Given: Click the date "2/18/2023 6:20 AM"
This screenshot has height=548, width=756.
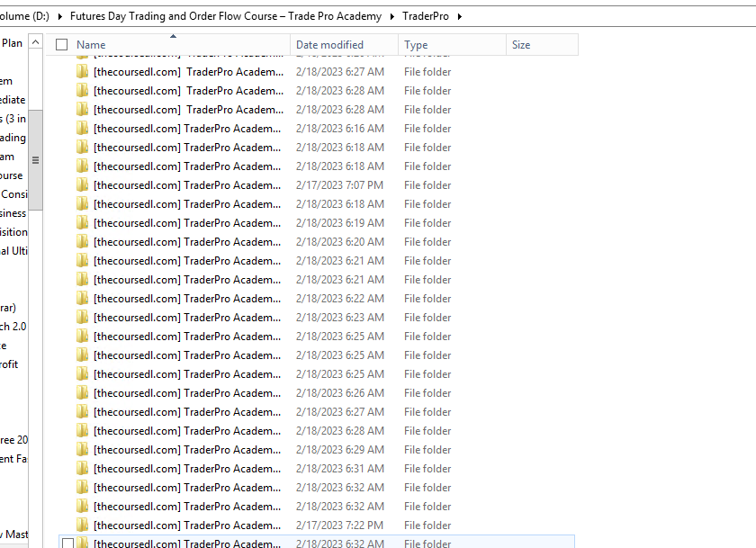Looking at the screenshot, I should 340,241.
